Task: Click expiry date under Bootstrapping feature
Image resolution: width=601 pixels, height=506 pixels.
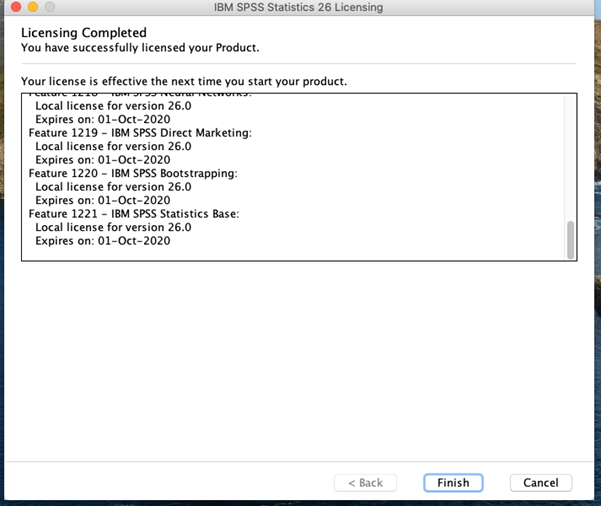Action: (103, 200)
